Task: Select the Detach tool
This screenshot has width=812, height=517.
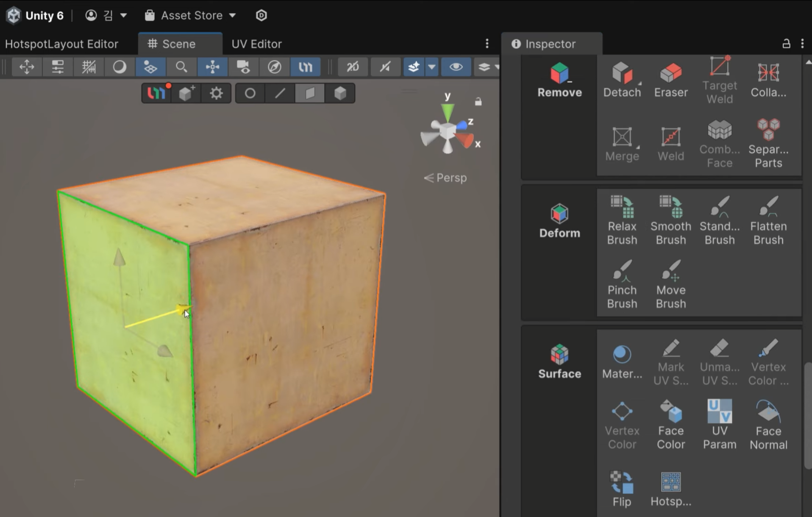Action: 622,80
